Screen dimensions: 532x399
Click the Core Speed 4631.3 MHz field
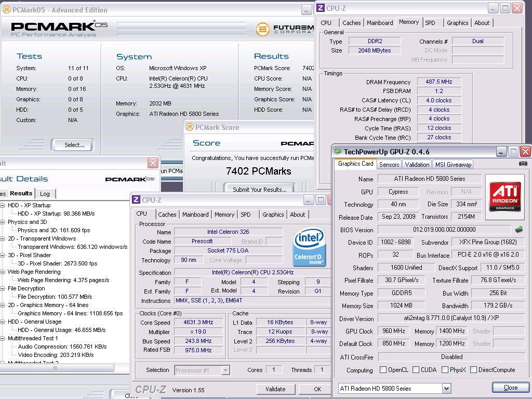[198, 322]
